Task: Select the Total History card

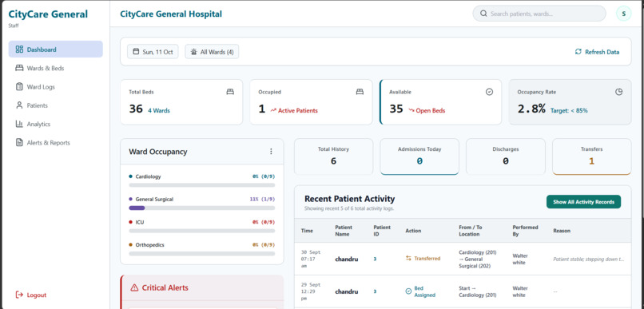Action: pos(333,156)
